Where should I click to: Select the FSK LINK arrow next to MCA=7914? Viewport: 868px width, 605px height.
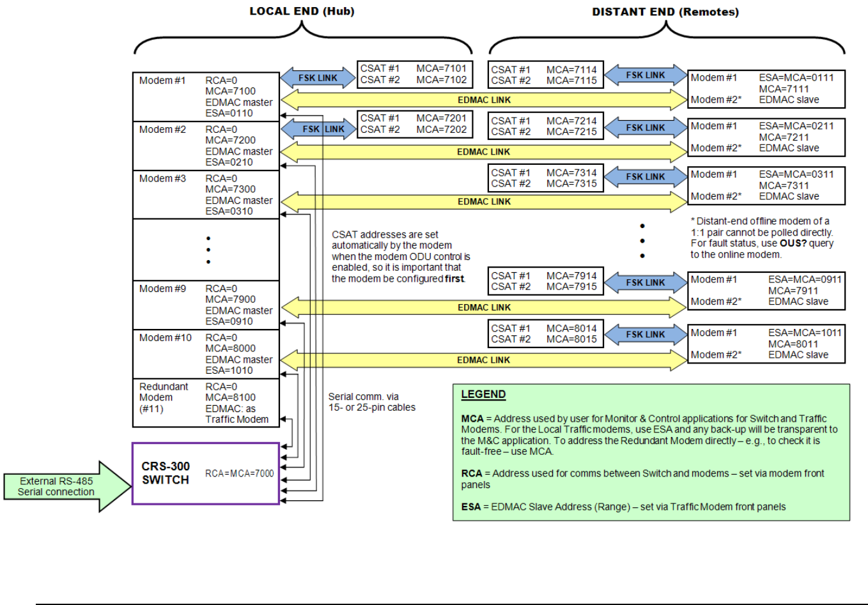pyautogui.click(x=646, y=282)
